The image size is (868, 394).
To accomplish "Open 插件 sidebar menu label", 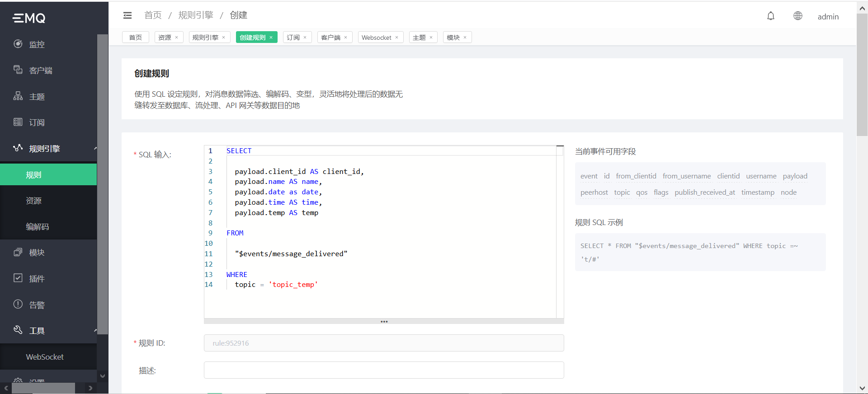I will [37, 279].
